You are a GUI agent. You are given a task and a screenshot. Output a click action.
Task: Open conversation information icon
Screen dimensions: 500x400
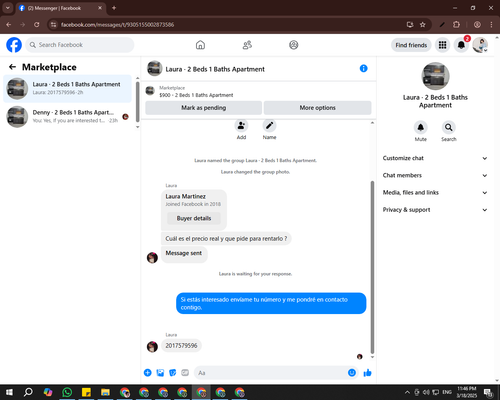point(364,68)
